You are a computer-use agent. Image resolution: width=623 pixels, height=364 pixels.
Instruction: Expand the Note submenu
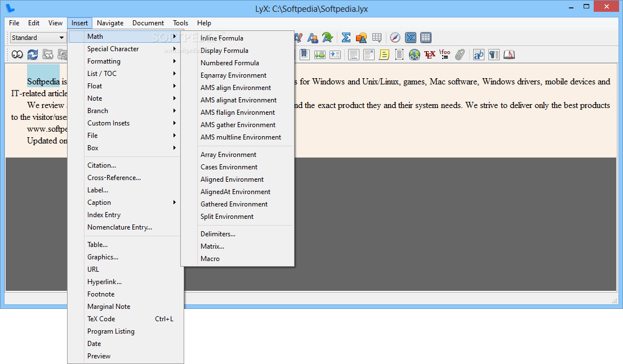coord(124,98)
